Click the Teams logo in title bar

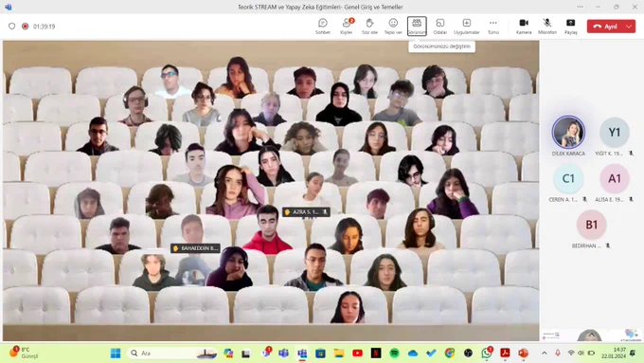click(x=9, y=7)
